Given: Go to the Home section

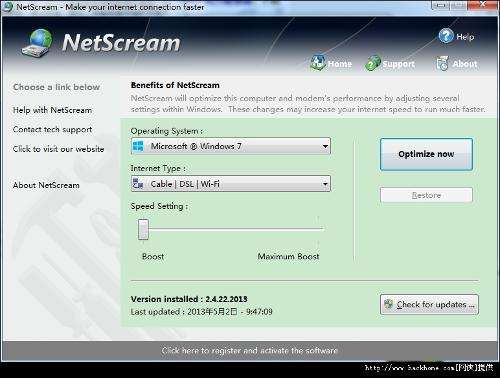Looking at the screenshot, I should (x=340, y=64).
